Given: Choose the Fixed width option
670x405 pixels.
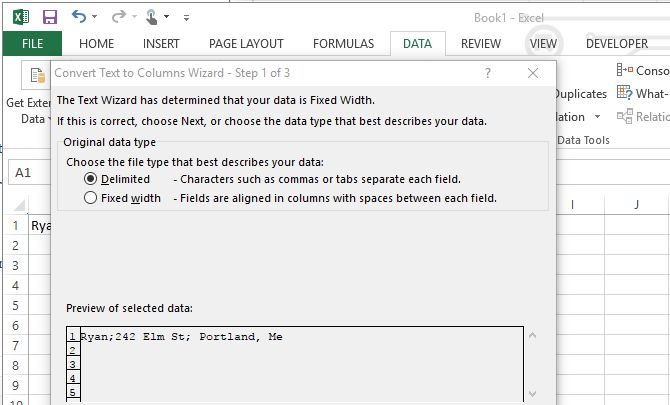Looking at the screenshot, I should (91, 198).
